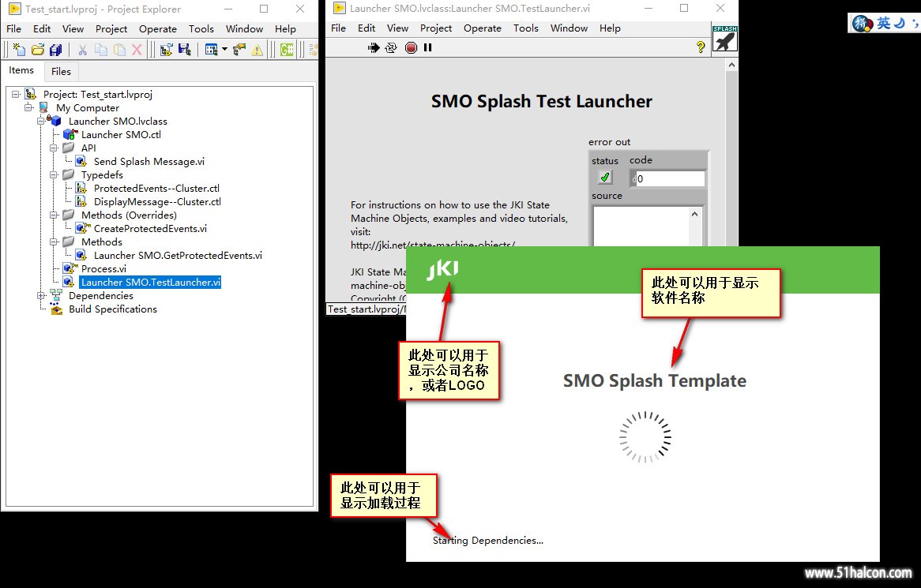The width and height of the screenshot is (921, 588).
Task: Select ProtectedEvents--Cluster.ctl in tree
Action: (x=156, y=189)
